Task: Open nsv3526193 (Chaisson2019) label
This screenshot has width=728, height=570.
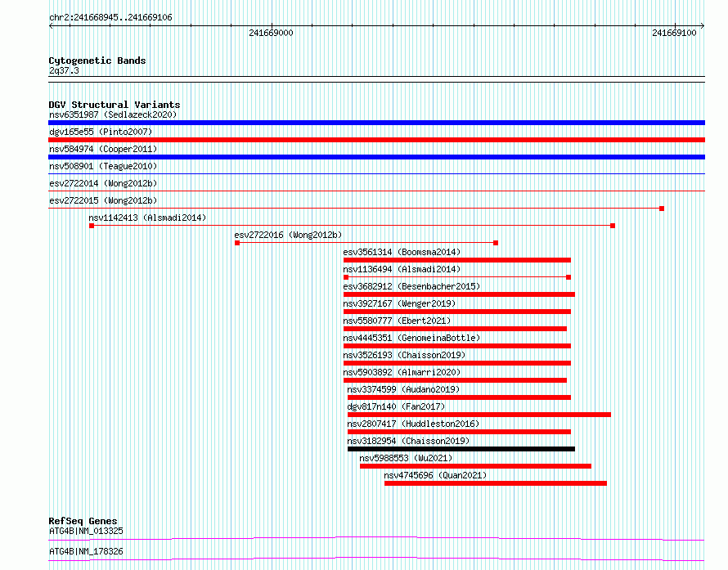Action: (x=404, y=355)
